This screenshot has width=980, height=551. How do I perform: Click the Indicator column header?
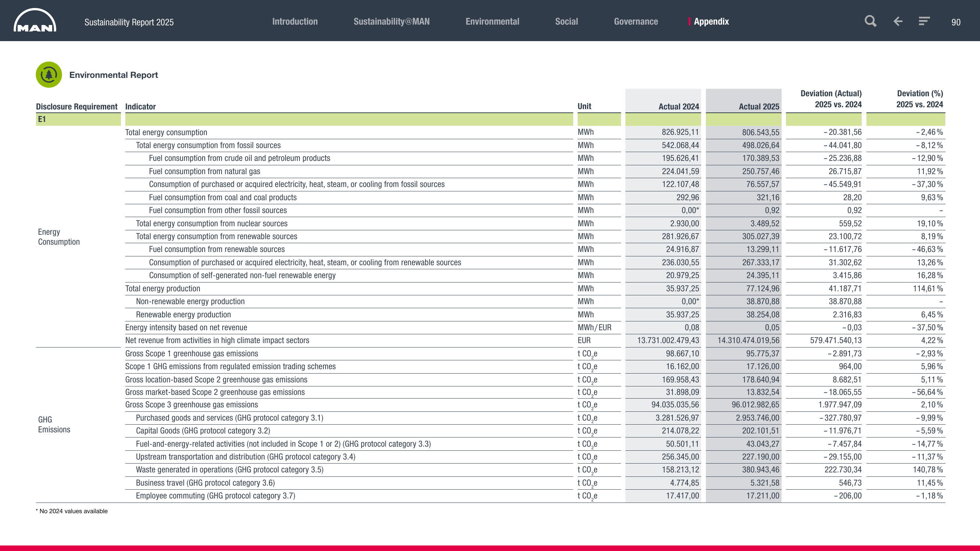tap(140, 107)
